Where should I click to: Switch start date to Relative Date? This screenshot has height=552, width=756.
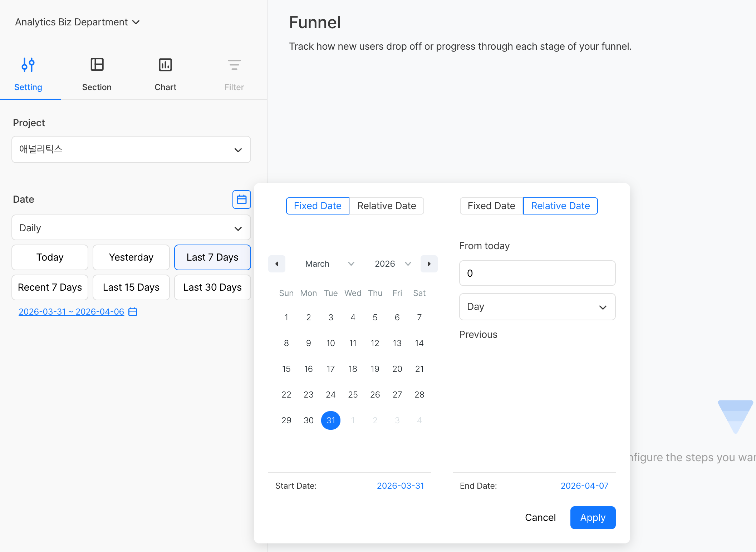pyautogui.click(x=386, y=206)
